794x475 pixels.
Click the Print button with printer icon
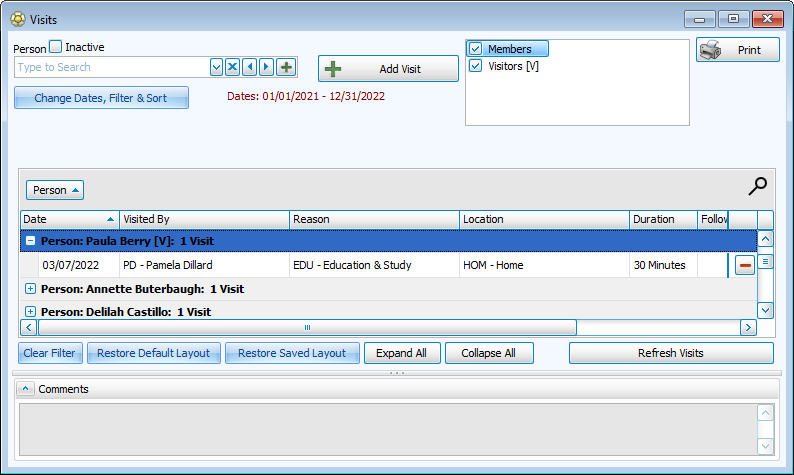(x=737, y=50)
